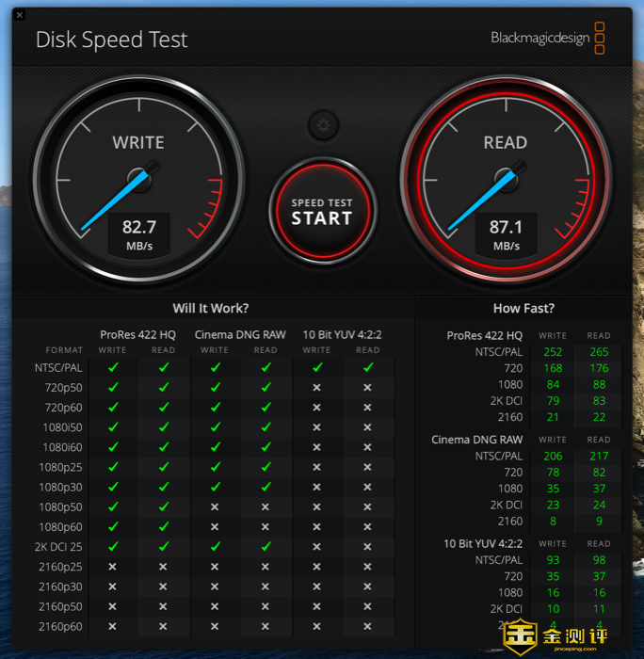644x659 pixels.
Task: Select the How Fast? panel heading
Action: coord(523,308)
